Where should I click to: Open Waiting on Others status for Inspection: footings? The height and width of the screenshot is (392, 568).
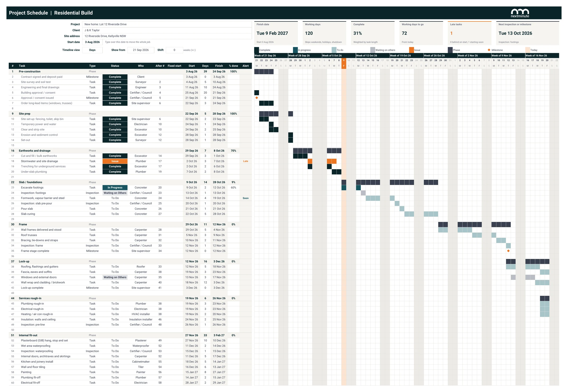[115, 193]
